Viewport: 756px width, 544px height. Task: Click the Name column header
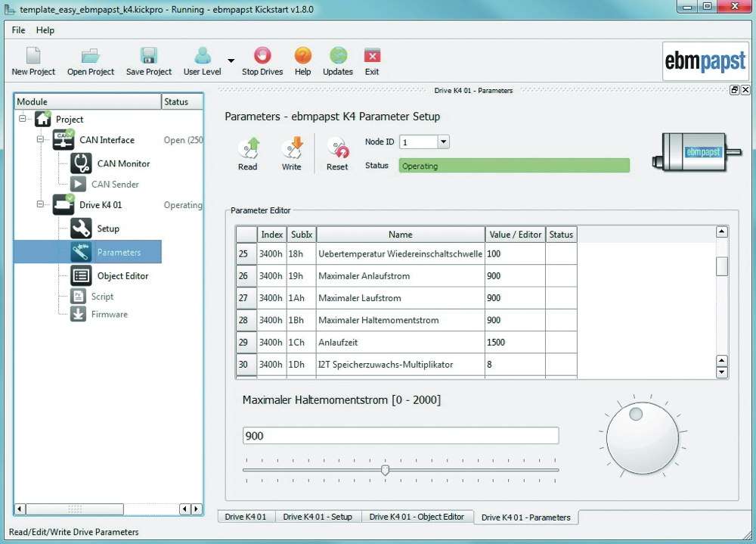(x=401, y=235)
